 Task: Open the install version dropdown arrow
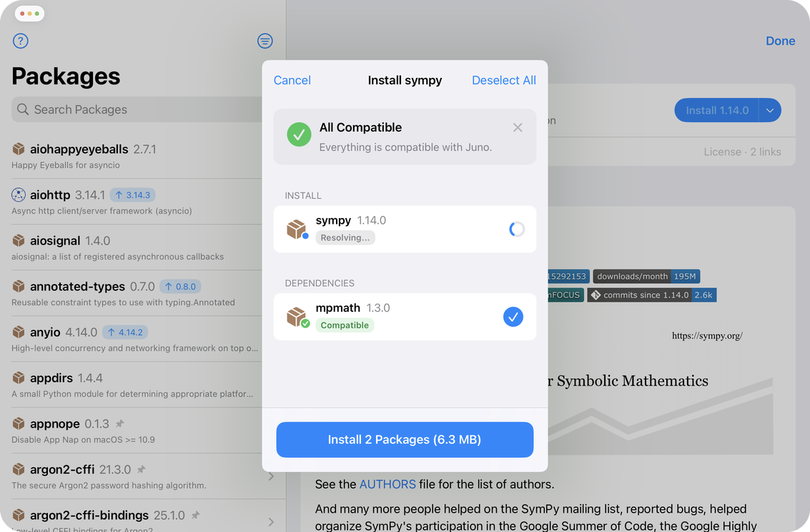[x=770, y=110]
